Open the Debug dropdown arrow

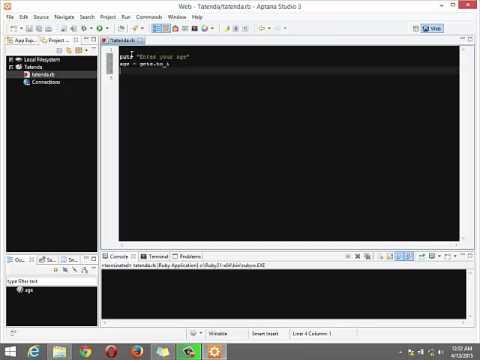click(x=91, y=29)
